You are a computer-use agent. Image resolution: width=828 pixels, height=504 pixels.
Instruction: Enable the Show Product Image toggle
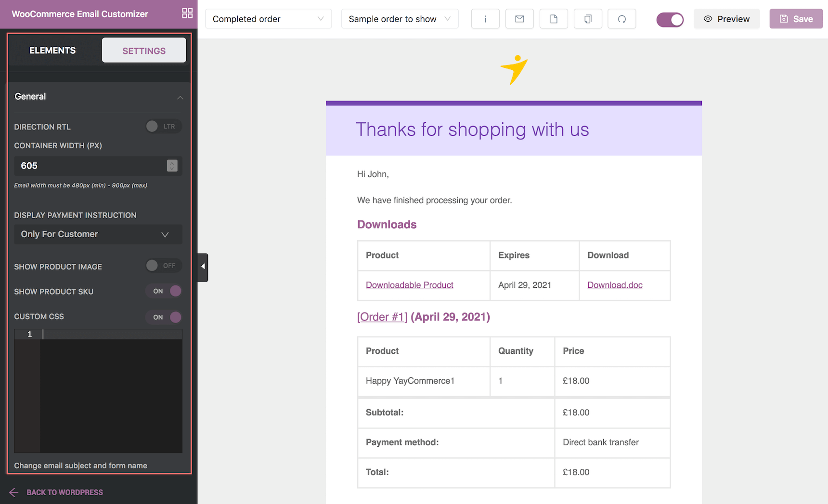tap(164, 266)
